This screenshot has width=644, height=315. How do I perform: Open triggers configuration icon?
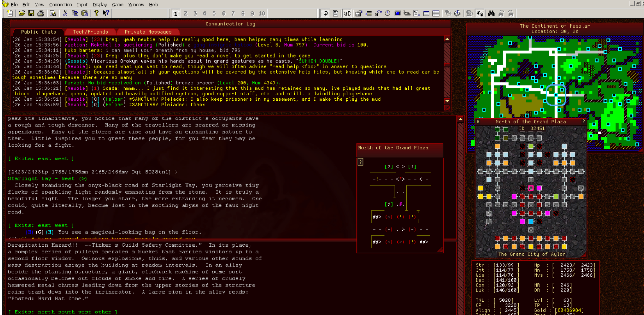click(x=368, y=13)
